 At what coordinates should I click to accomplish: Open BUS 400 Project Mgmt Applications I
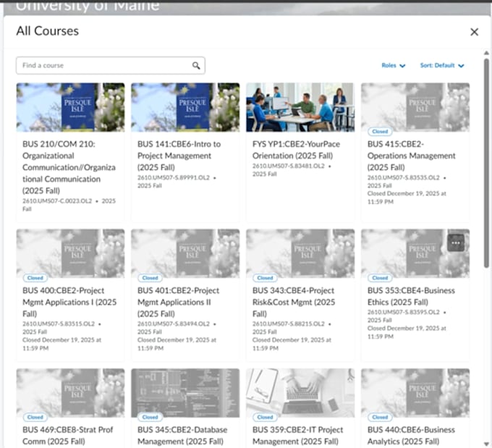[69, 302]
